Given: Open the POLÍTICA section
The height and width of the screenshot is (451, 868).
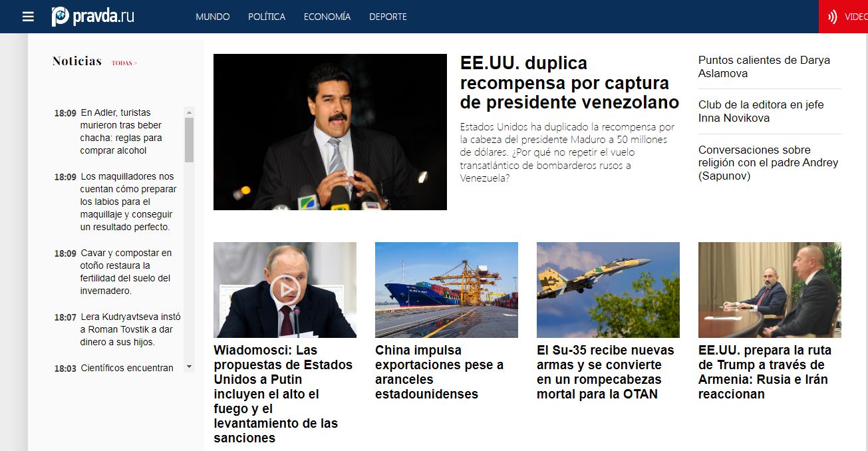Looking at the screenshot, I should click(x=267, y=17).
